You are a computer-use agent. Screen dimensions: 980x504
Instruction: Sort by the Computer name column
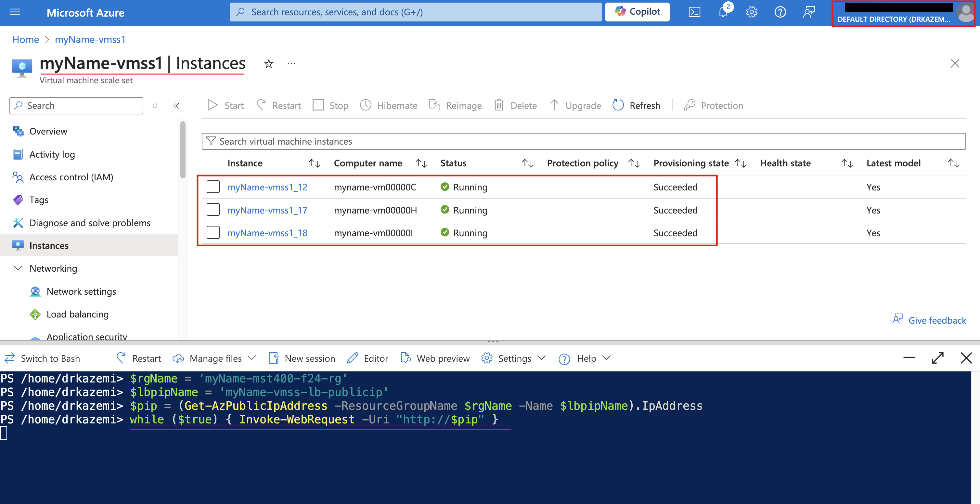coord(421,163)
